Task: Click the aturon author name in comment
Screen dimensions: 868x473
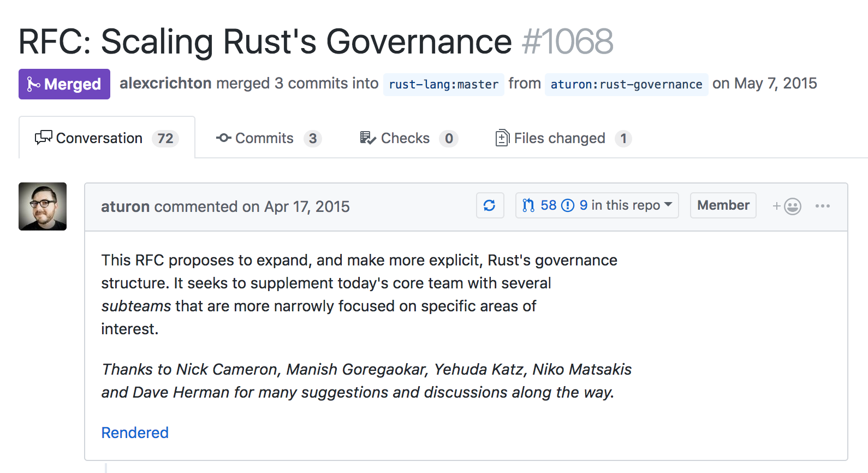Action: (x=125, y=206)
